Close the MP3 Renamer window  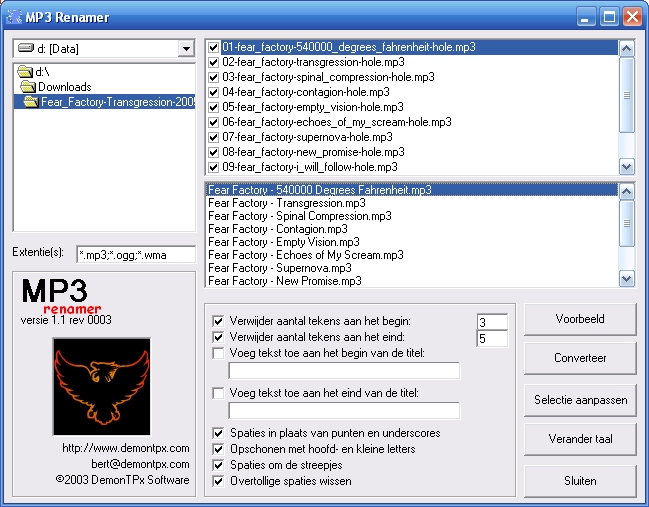coord(632,17)
